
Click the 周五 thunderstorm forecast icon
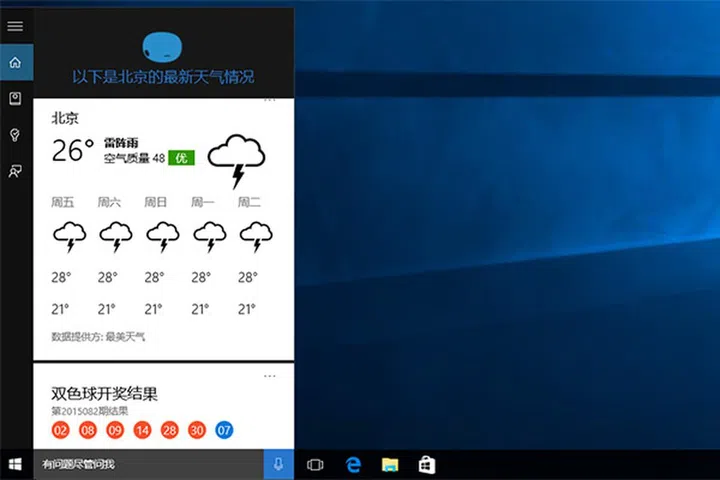pyautogui.click(x=69, y=237)
